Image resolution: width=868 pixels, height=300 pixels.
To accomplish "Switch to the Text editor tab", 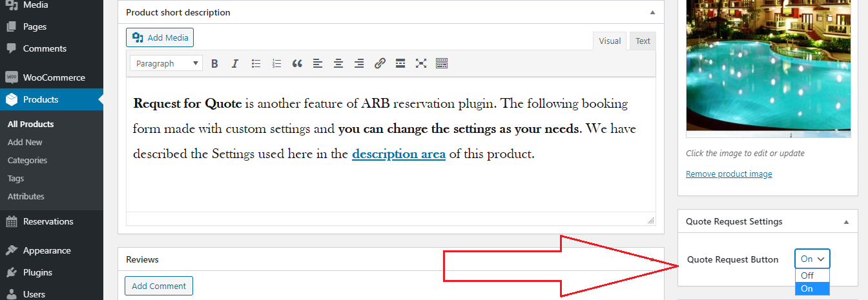I will click(643, 41).
